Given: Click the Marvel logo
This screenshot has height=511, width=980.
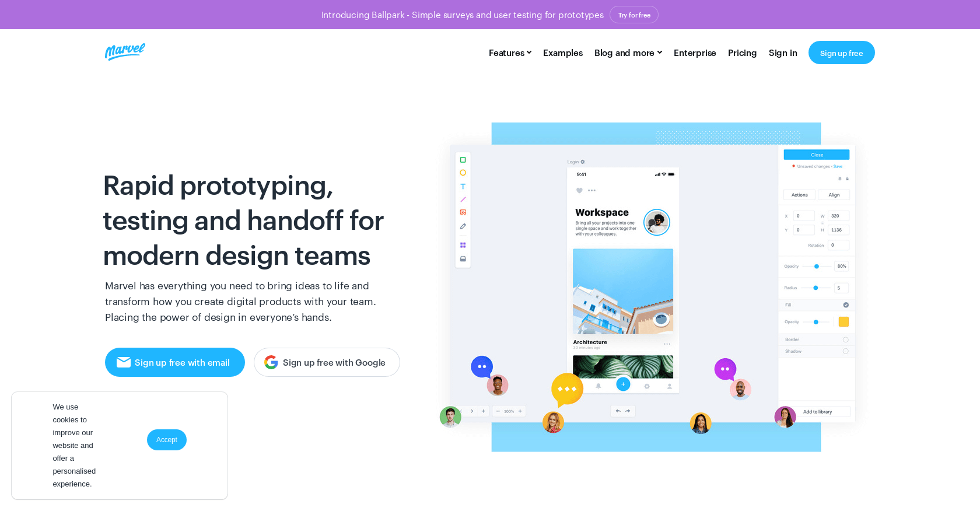Looking at the screenshot, I should click(x=125, y=51).
